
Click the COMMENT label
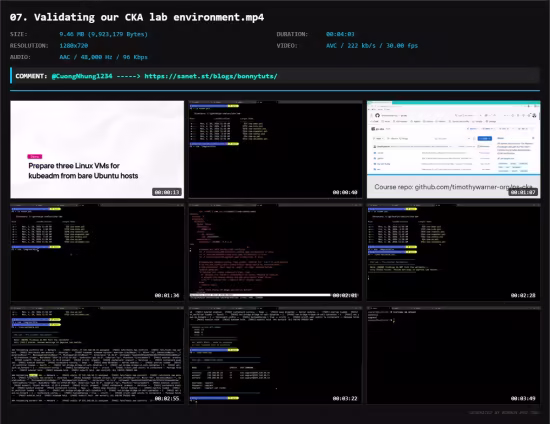point(31,76)
